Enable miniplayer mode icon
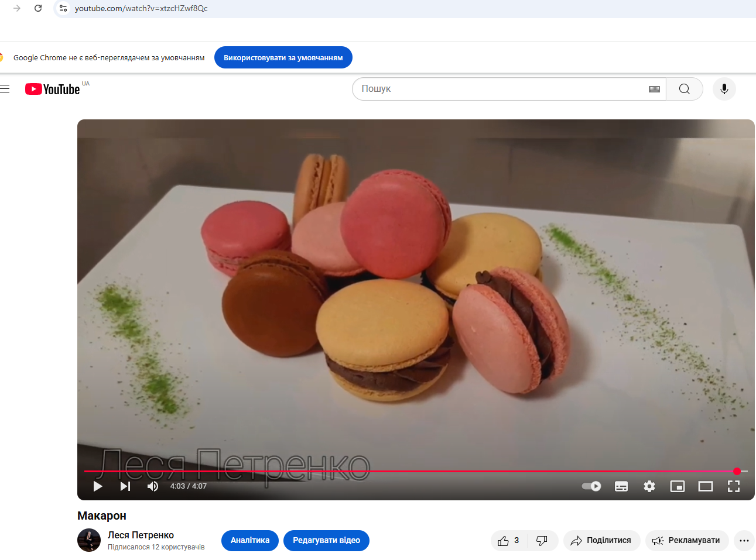The image size is (756, 560). pos(678,486)
